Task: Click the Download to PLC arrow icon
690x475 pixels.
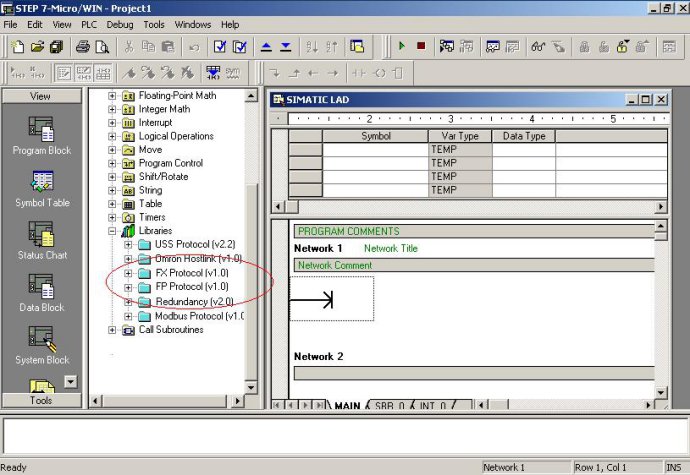Action: coord(286,46)
